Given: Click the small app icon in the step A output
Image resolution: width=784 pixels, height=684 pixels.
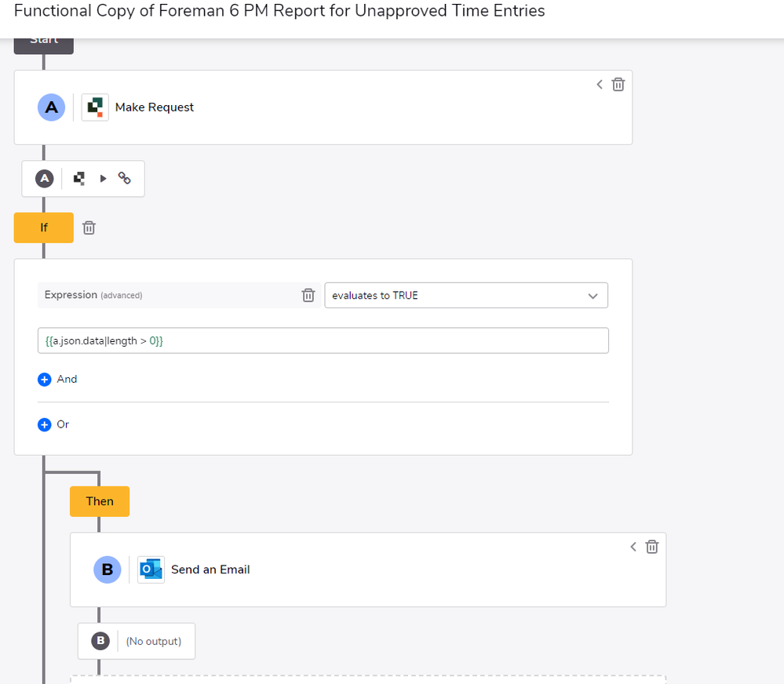Looking at the screenshot, I should click(79, 178).
